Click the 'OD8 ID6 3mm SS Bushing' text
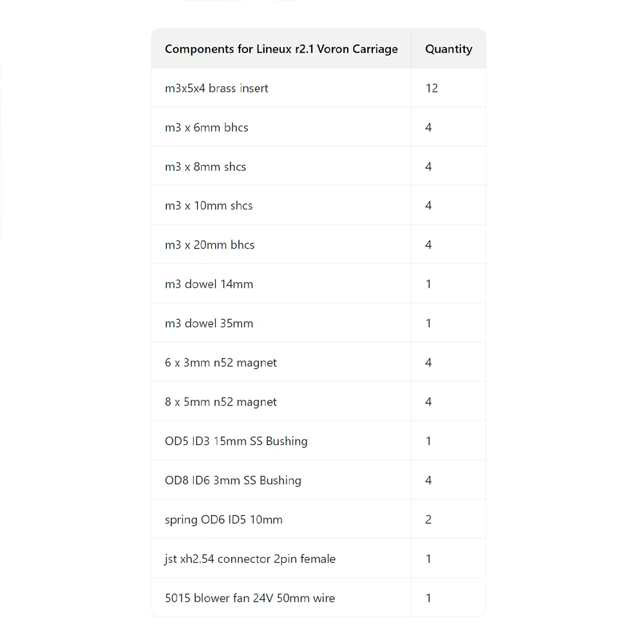Screen dimensions: 644x644 pos(233,480)
